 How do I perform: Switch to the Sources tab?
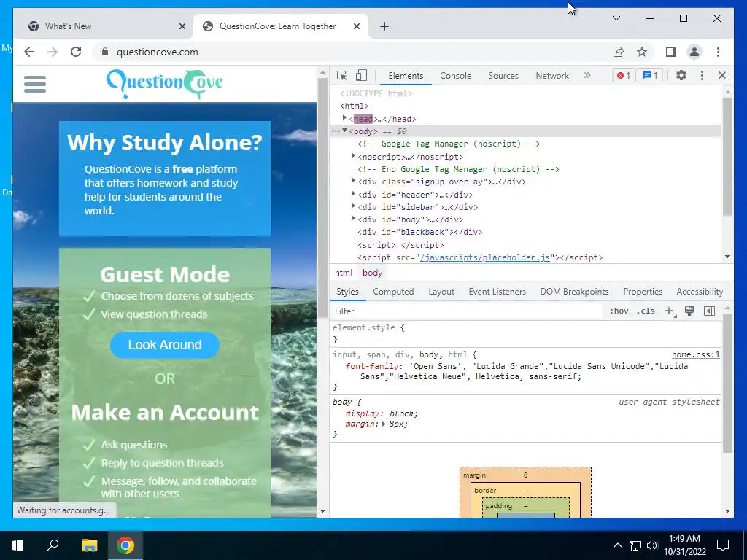[x=503, y=76]
